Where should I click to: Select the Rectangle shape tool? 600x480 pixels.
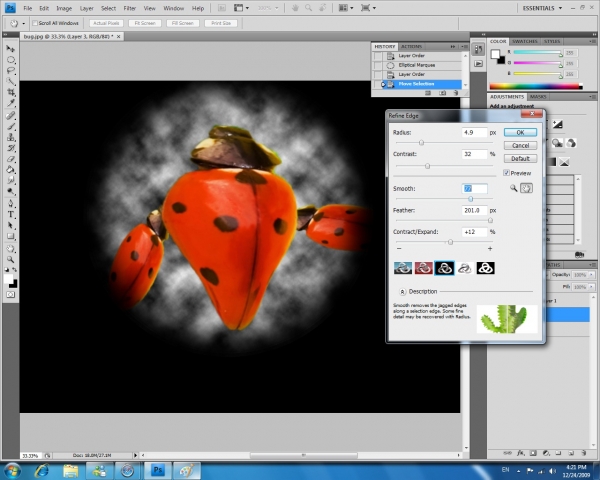pos(11,236)
